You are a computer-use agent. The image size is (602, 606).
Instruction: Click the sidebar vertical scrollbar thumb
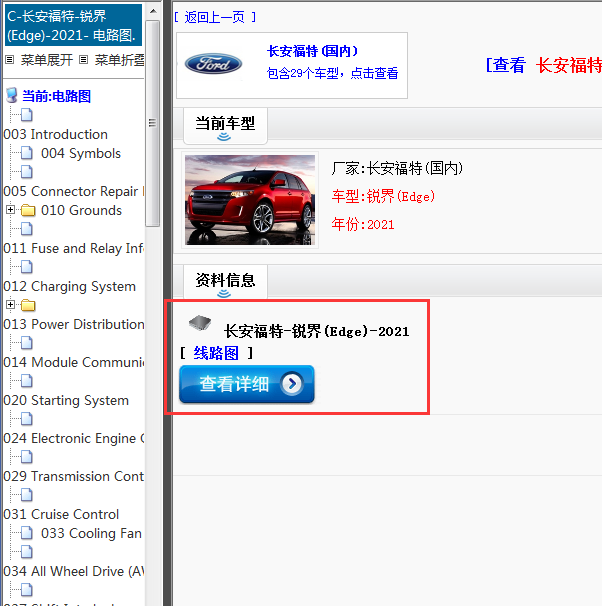click(x=153, y=123)
